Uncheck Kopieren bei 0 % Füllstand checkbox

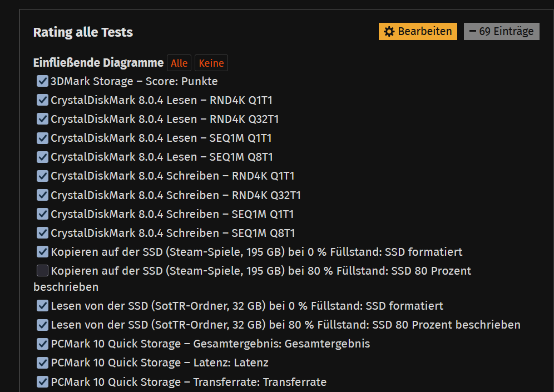[43, 252]
